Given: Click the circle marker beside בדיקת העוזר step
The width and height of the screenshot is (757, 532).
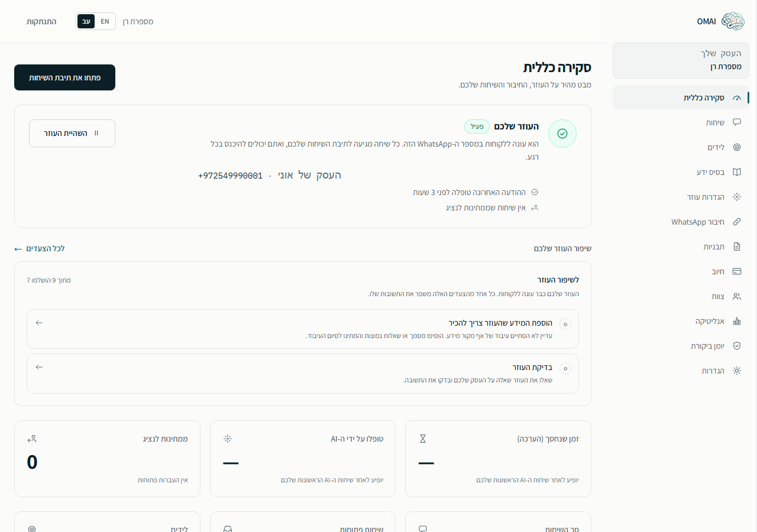Looking at the screenshot, I should (565, 368).
